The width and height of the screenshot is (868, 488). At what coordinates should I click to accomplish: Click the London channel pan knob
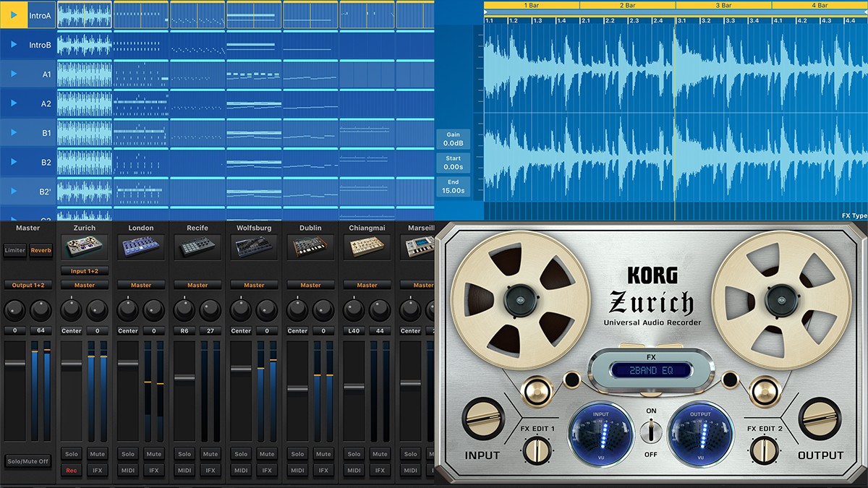tap(127, 311)
